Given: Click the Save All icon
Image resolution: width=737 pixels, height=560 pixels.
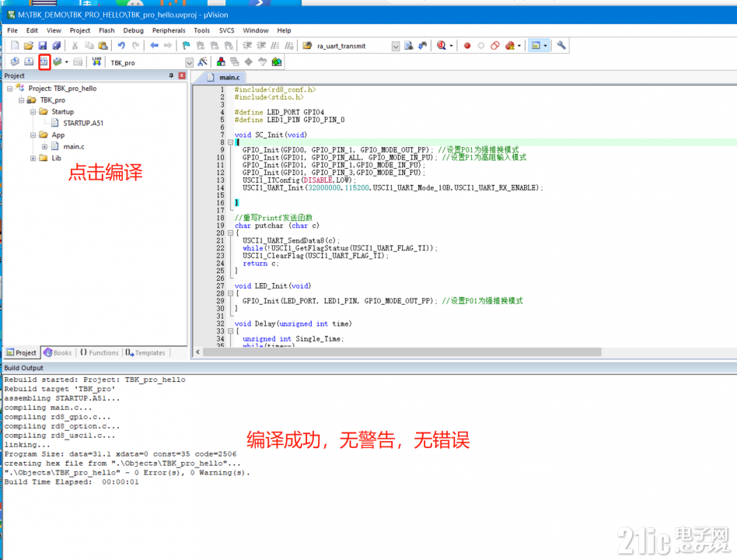Looking at the screenshot, I should coord(57,46).
